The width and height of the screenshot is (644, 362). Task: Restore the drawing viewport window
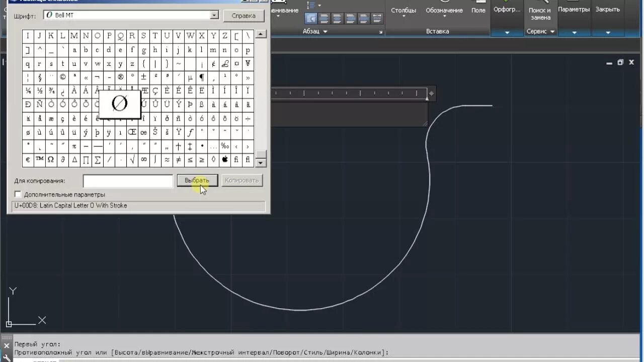point(620,62)
